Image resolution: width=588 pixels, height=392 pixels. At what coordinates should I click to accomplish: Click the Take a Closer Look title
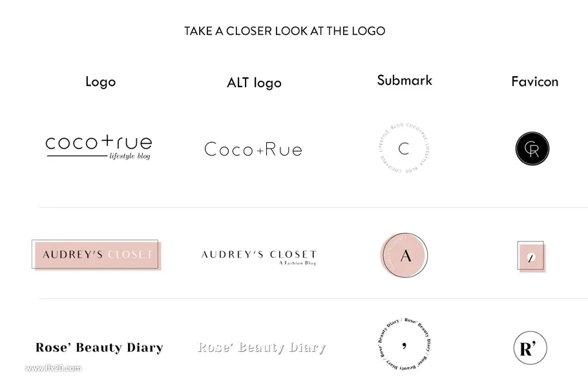point(284,31)
